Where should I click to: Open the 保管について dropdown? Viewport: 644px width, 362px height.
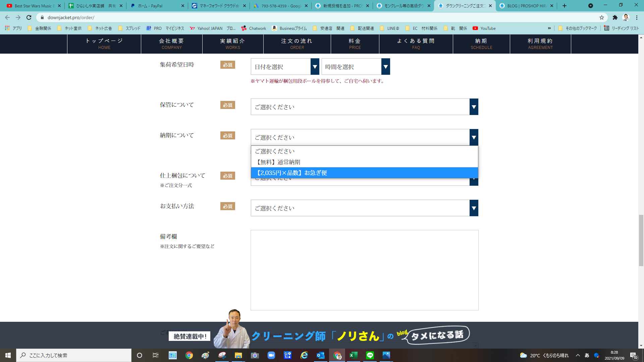click(364, 107)
